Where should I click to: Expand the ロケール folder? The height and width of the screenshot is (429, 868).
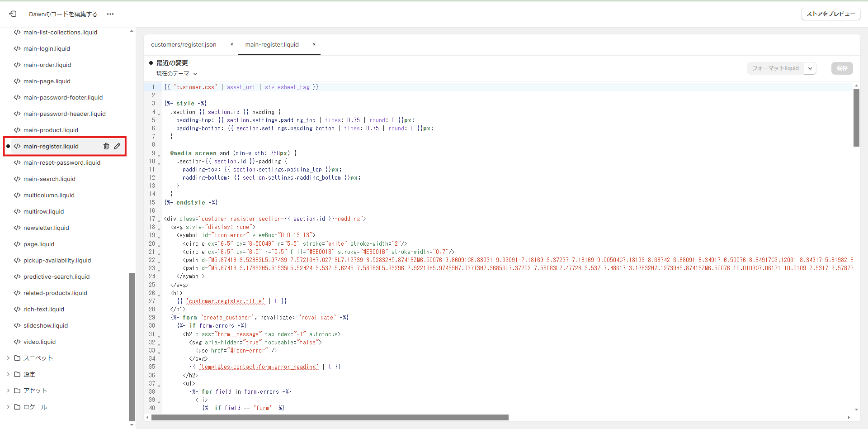[x=8, y=407]
